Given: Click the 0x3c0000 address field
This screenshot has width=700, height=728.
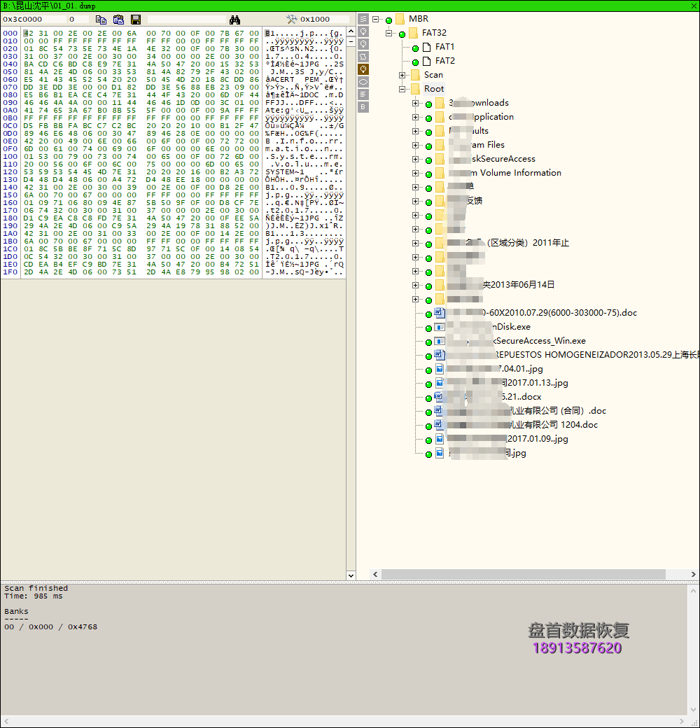Looking at the screenshot, I should click(34, 19).
